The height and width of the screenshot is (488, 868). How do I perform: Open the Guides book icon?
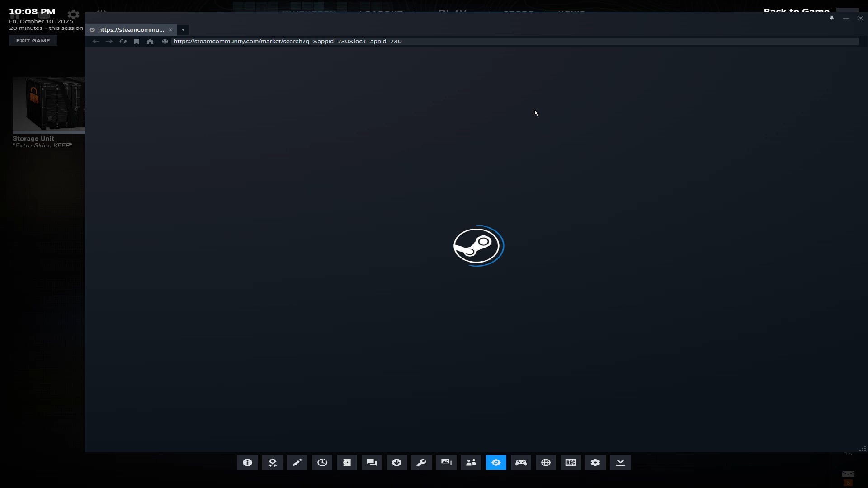click(x=347, y=462)
